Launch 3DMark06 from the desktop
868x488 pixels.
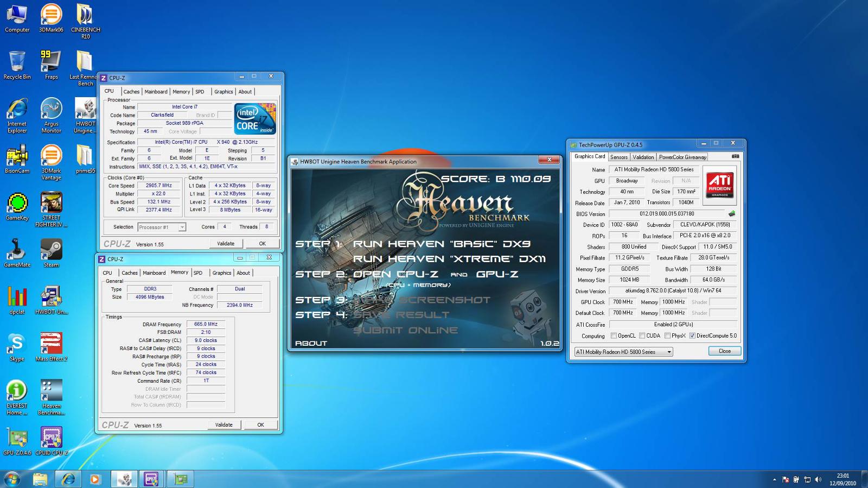(x=51, y=18)
